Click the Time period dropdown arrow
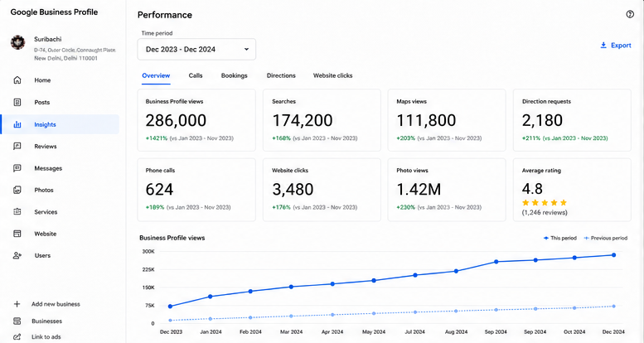The image size is (644, 343). pyautogui.click(x=246, y=49)
